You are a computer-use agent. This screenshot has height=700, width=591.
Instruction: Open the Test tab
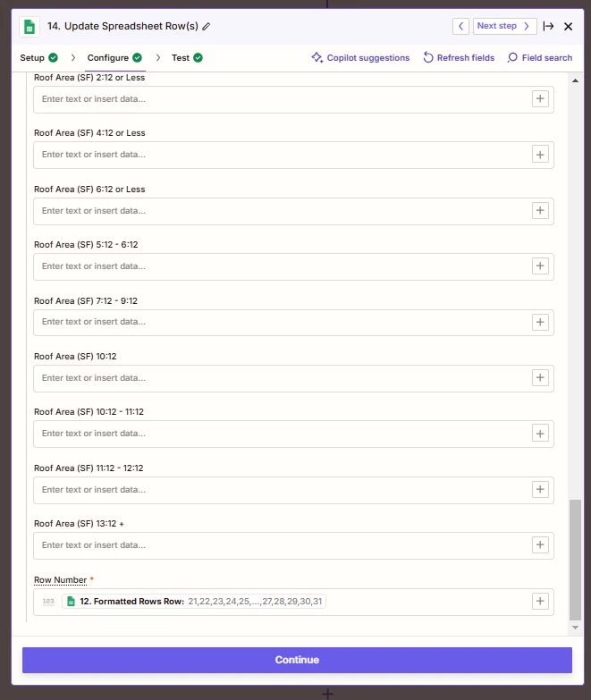[x=187, y=57]
